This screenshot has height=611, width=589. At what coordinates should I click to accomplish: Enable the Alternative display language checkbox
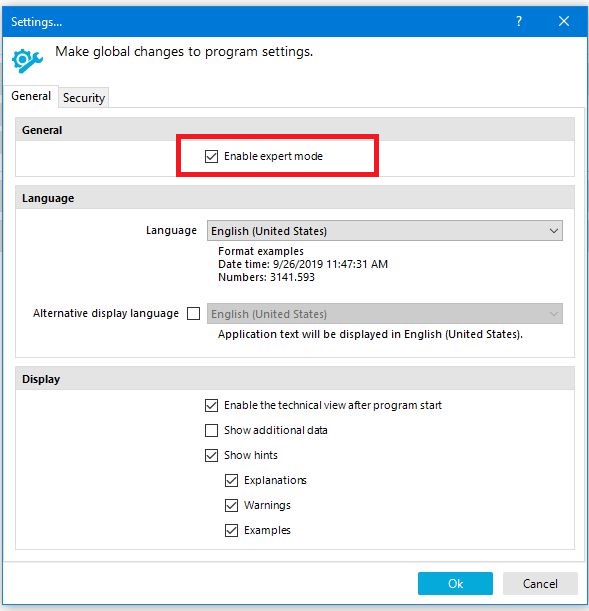pyautogui.click(x=193, y=314)
